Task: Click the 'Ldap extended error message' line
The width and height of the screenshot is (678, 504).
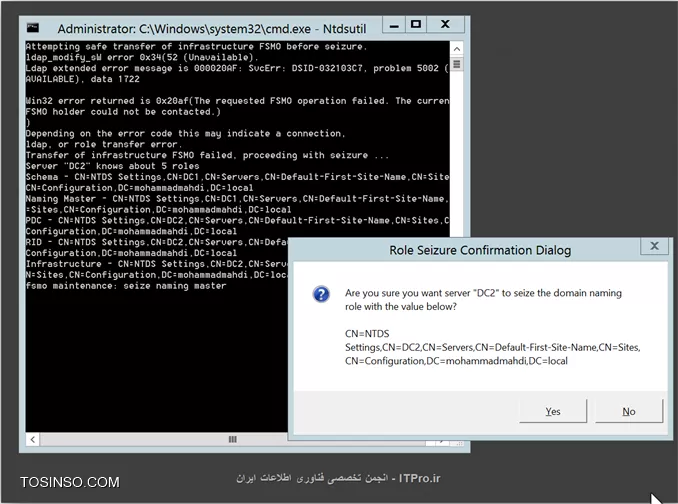Action: pyautogui.click(x=237, y=68)
